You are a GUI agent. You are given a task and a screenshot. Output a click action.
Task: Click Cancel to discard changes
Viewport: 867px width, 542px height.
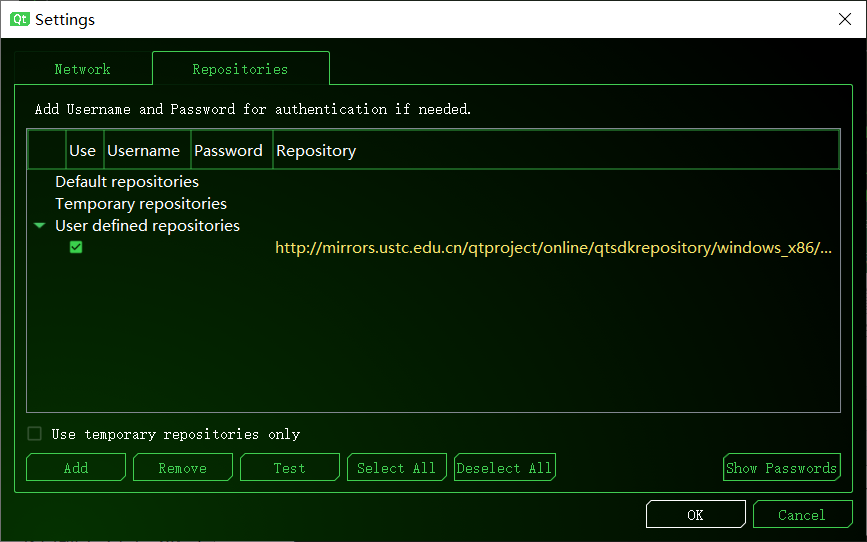[802, 514]
